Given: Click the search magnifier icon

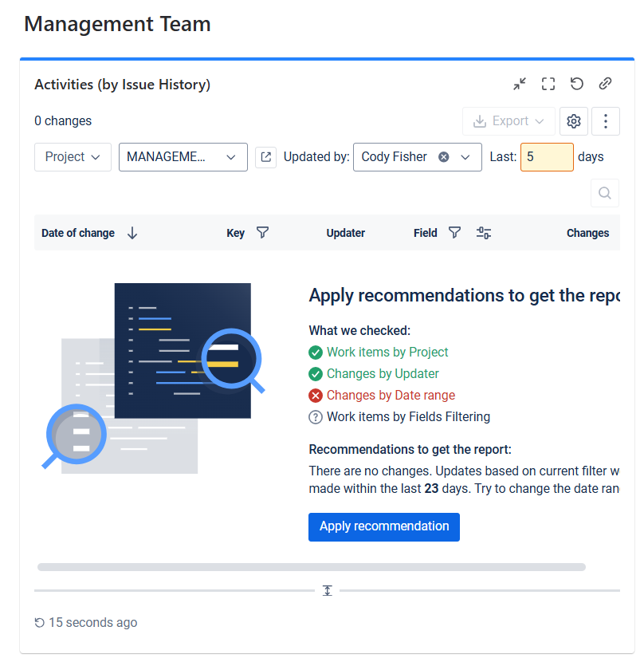Looking at the screenshot, I should (605, 193).
